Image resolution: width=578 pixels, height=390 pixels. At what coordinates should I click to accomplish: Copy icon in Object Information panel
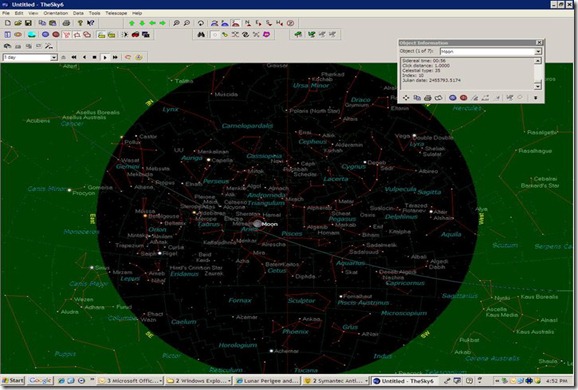(x=417, y=98)
